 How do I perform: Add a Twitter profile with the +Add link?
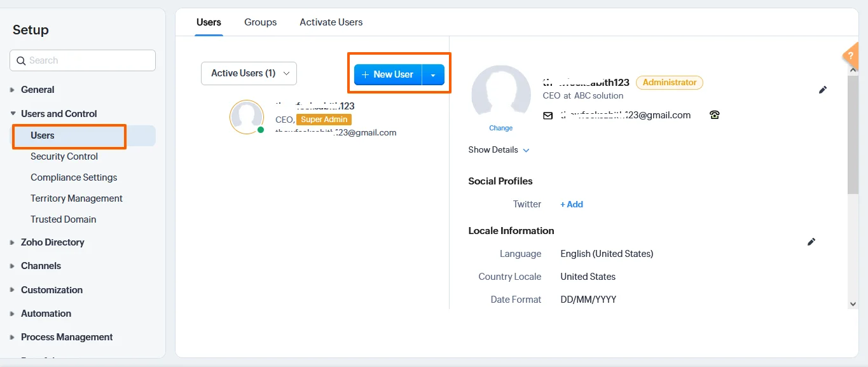(x=570, y=204)
